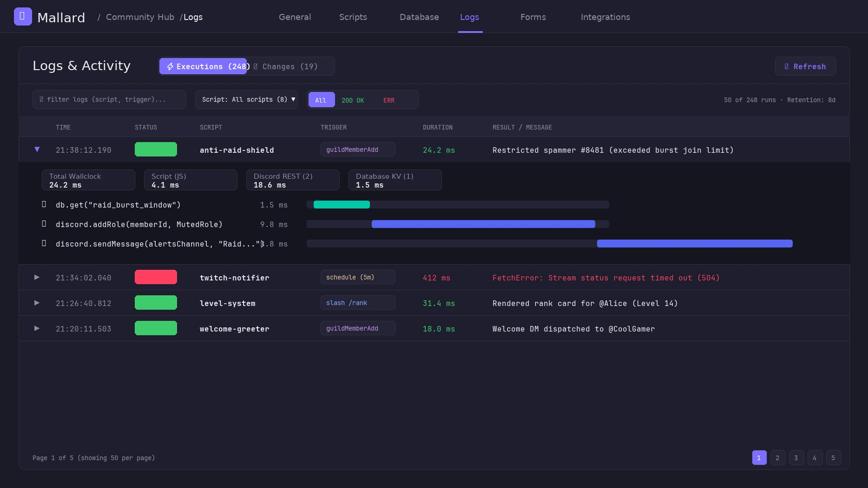
Task: Open the Integrations tab
Action: coord(605,17)
